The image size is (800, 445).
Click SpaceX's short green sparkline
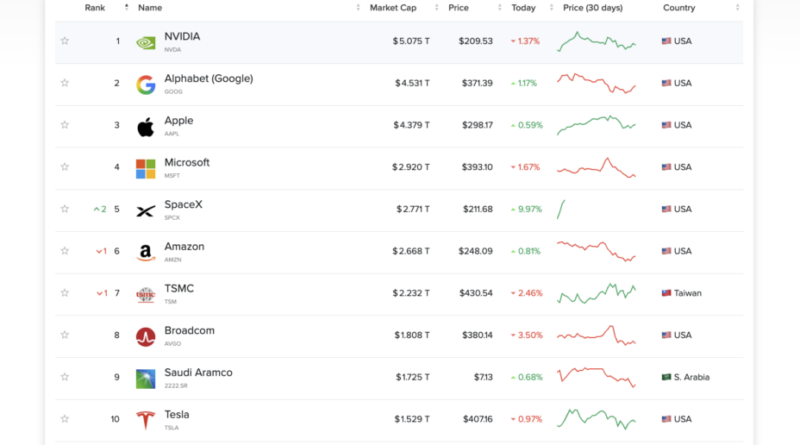click(561, 209)
